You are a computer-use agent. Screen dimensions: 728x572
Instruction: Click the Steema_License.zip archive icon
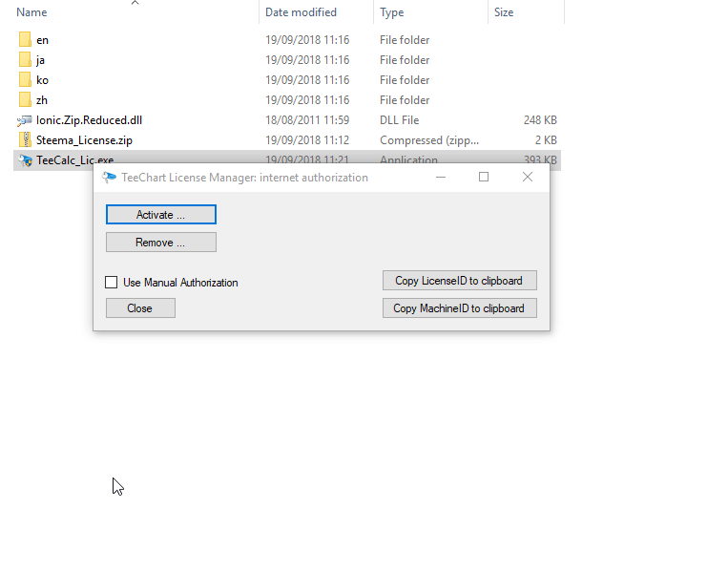click(25, 139)
